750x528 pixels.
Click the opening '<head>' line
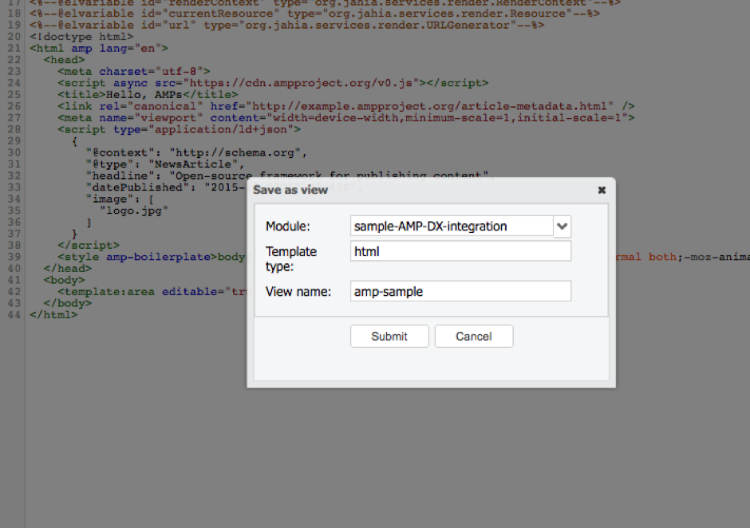click(x=64, y=60)
